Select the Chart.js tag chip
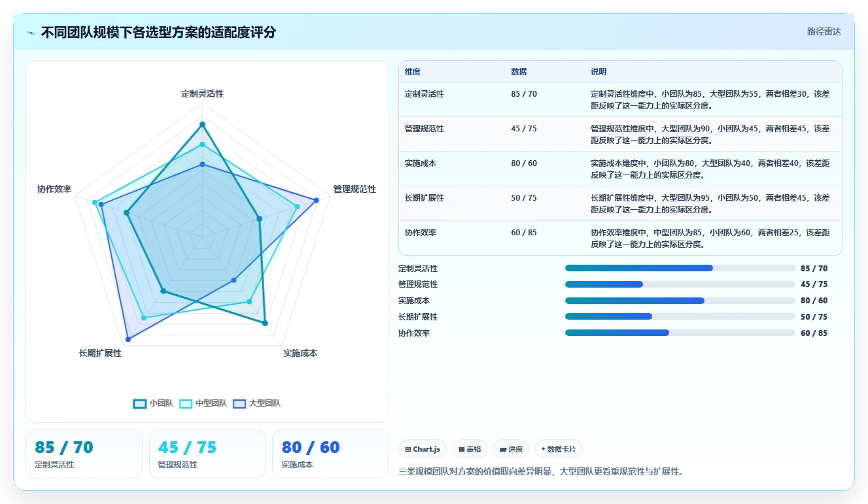Viewport: 868px width, 504px height. point(423,449)
